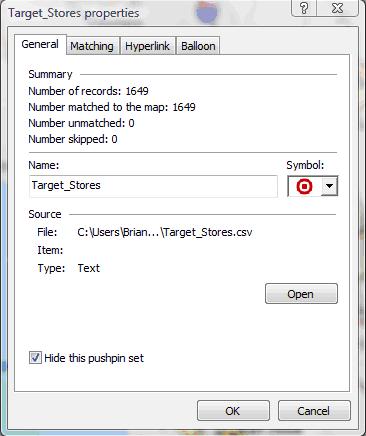Click the red Target bullseye symbol

304,186
